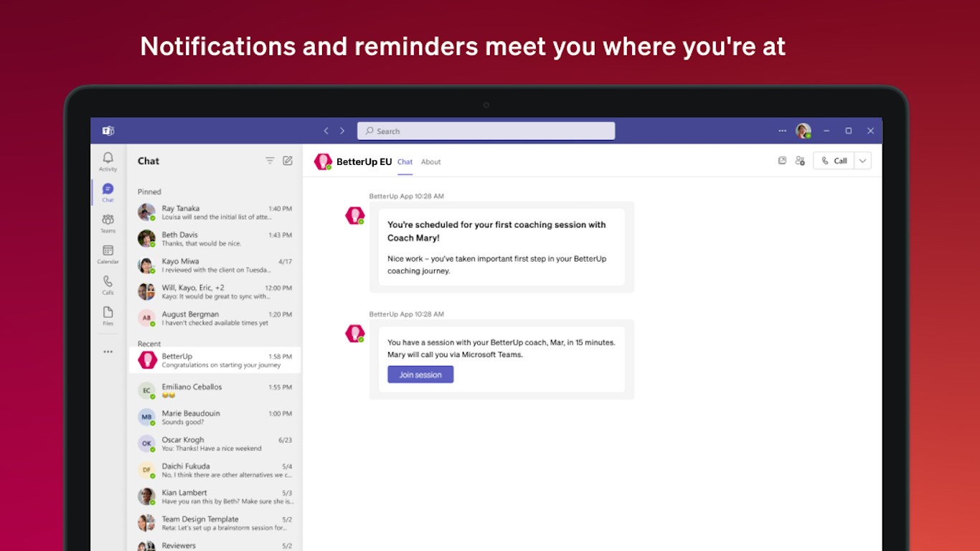The height and width of the screenshot is (551, 980).
Task: Start a call with the Call button
Action: click(x=834, y=161)
